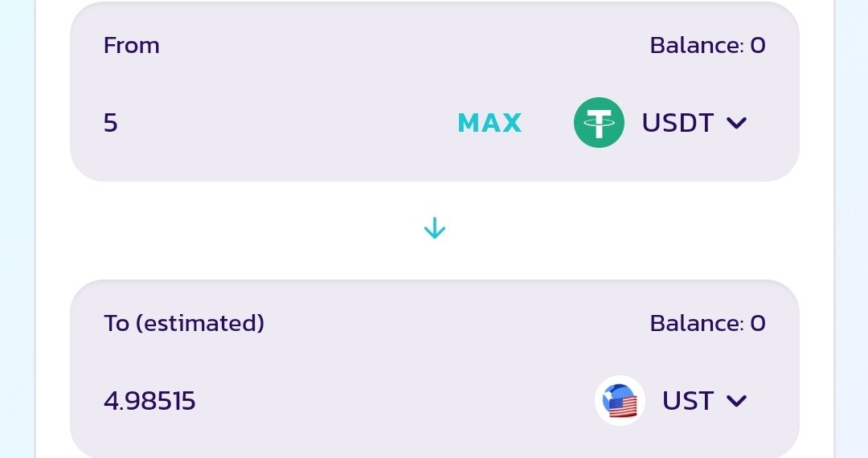Click light blue background right of panel
Image resolution: width=868 pixels, height=458 pixels.
point(854,229)
